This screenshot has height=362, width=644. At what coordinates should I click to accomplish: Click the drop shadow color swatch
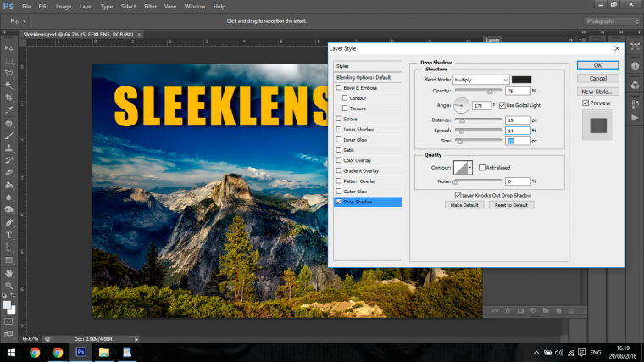click(521, 80)
